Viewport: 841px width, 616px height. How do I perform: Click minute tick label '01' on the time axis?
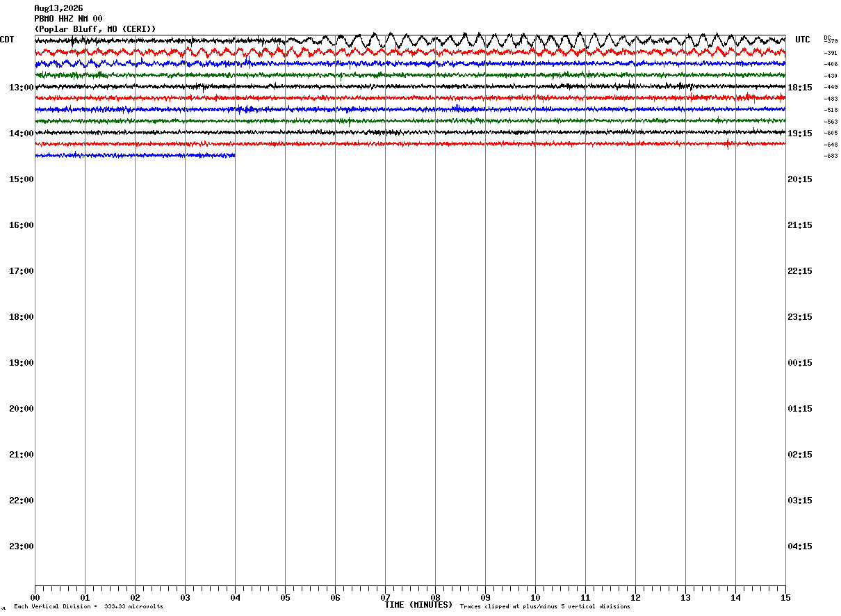pyautogui.click(x=85, y=598)
